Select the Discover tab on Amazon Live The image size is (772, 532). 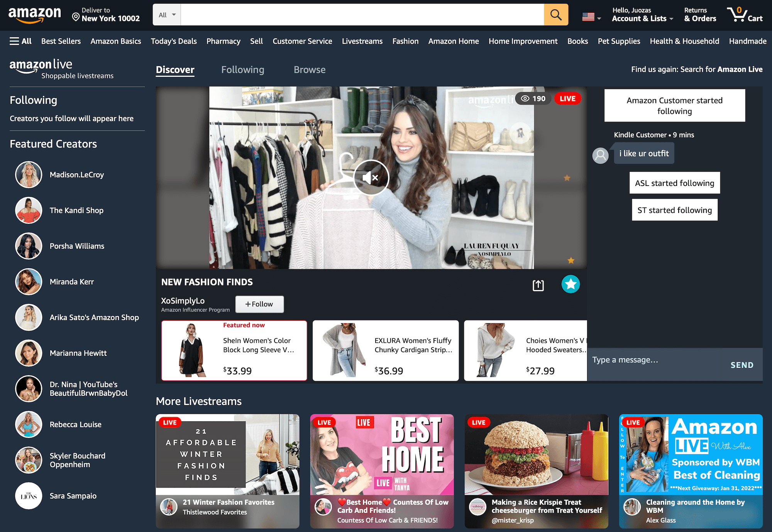pos(175,70)
